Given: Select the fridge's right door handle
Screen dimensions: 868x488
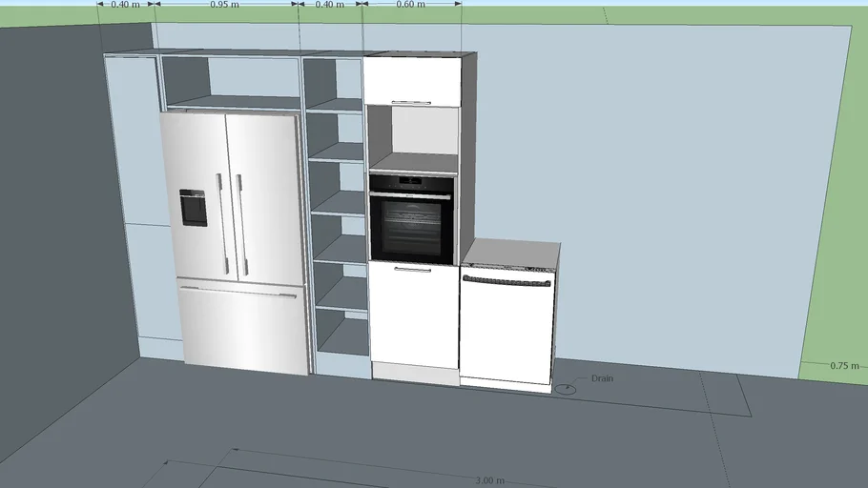Looking at the screenshot, I should (x=240, y=225).
